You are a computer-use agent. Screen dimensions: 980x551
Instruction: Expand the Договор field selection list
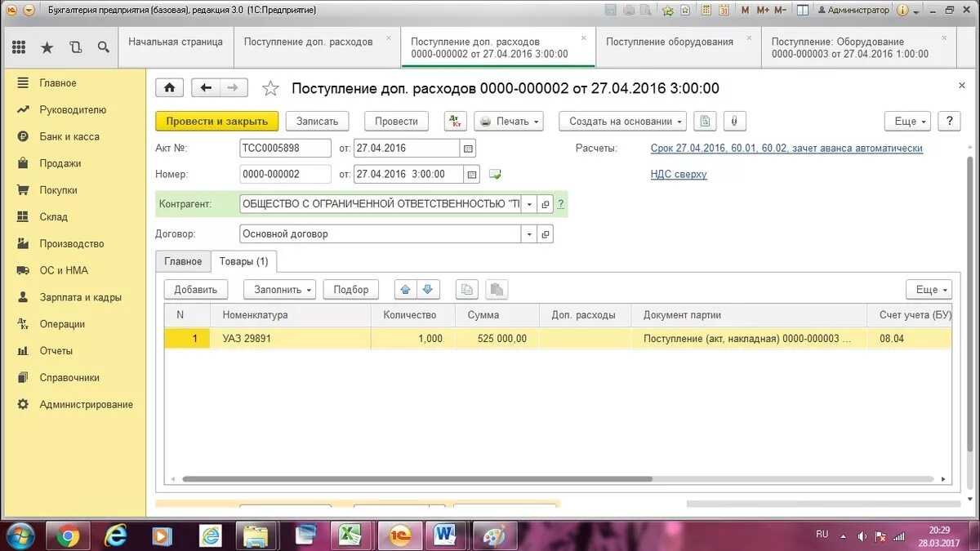point(528,233)
